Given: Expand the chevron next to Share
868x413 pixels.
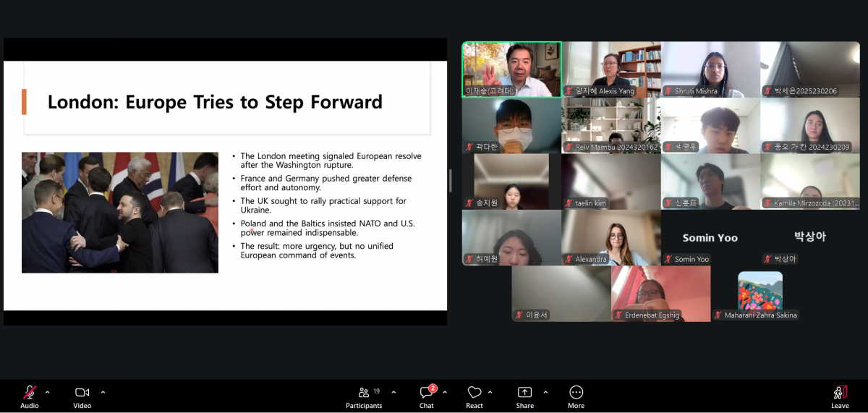Looking at the screenshot, I should tap(545, 392).
